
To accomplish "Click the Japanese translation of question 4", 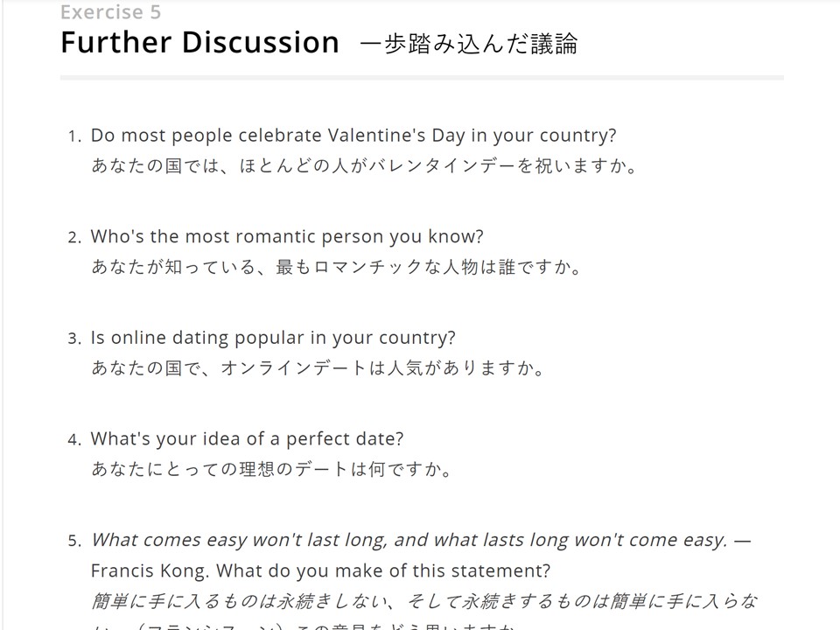I will [271, 469].
